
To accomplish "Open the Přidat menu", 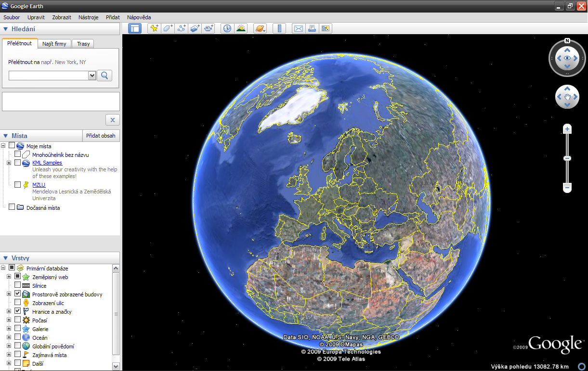I will [x=113, y=17].
